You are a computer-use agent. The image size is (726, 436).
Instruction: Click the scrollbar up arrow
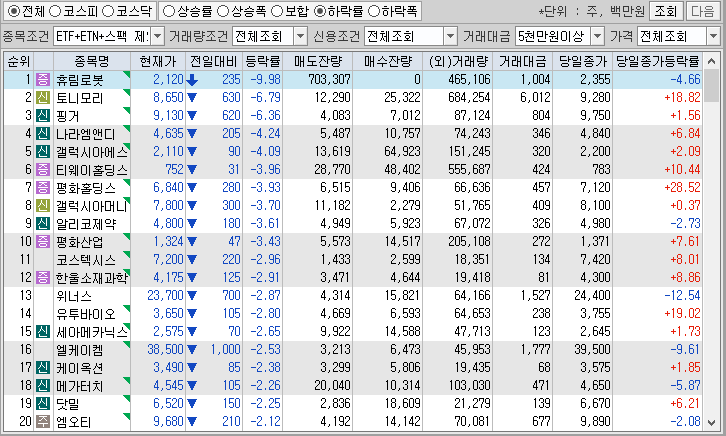[x=711, y=61]
